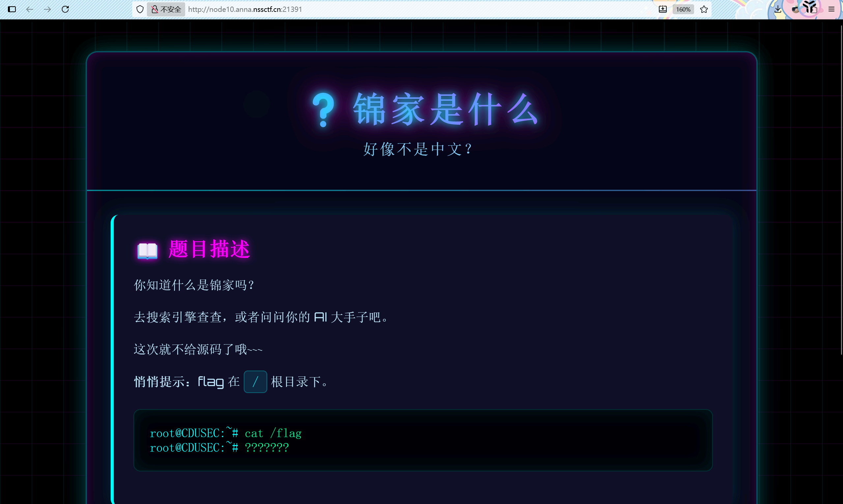843x504 pixels.
Task: Bookmark this page with the star
Action: (x=704, y=9)
